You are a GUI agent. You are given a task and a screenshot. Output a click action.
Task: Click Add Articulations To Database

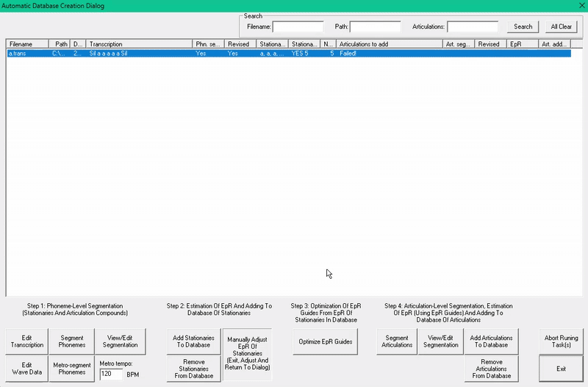tap(491, 341)
